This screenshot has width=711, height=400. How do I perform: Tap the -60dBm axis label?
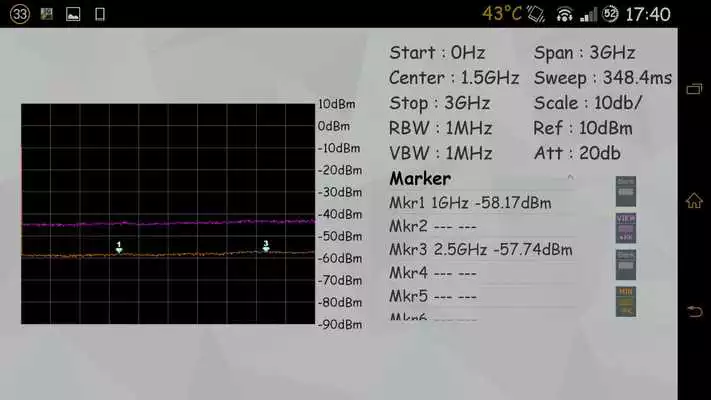click(340, 259)
